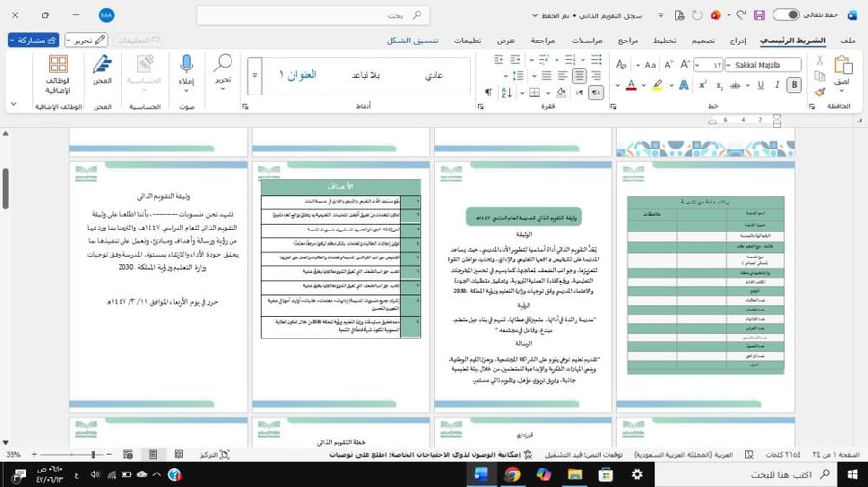Viewport: 868px width, 487px height.
Task: Open the 'تصميم' Design tab
Action: 703,41
